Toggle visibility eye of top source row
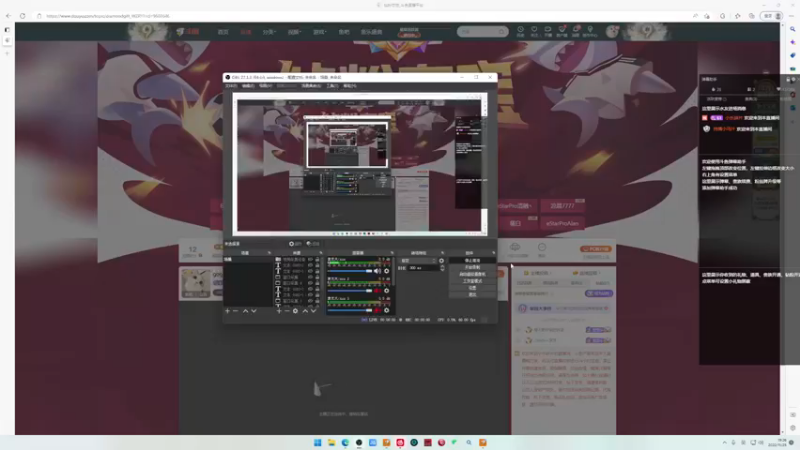 click(310, 260)
